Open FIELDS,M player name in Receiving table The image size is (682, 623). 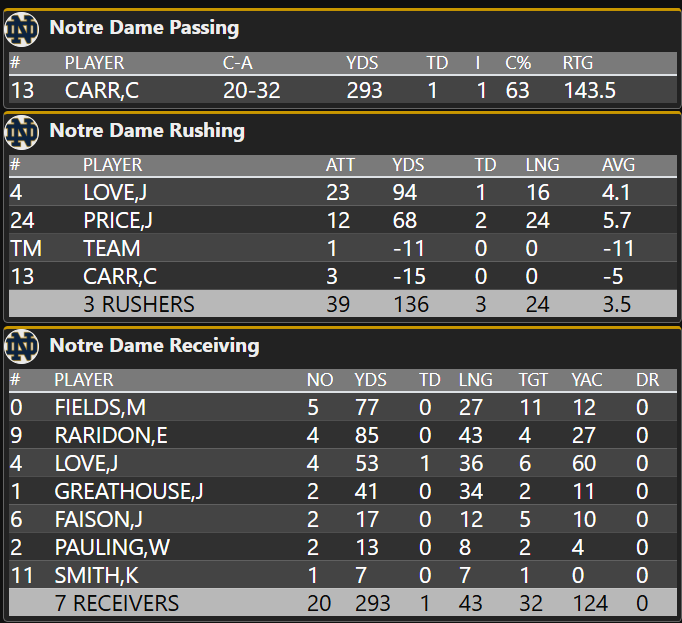[100, 407]
